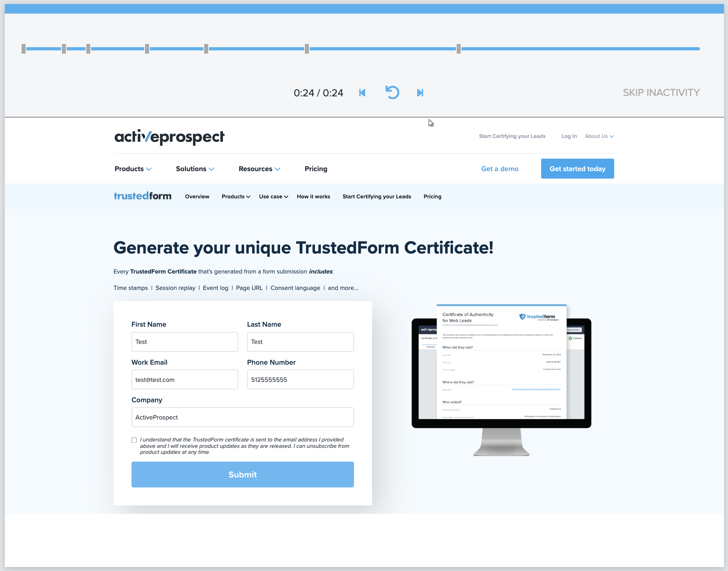Open the Overview subnav item
The height and width of the screenshot is (571, 728).
[197, 196]
